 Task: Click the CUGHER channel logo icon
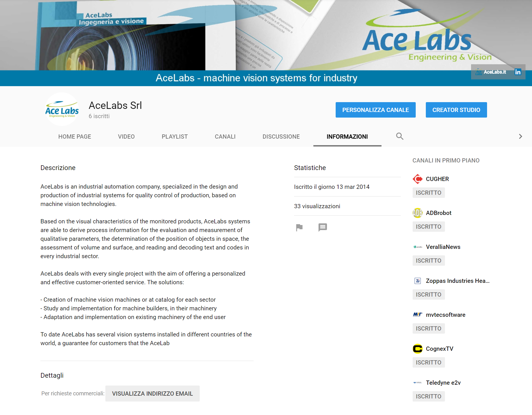(418, 179)
